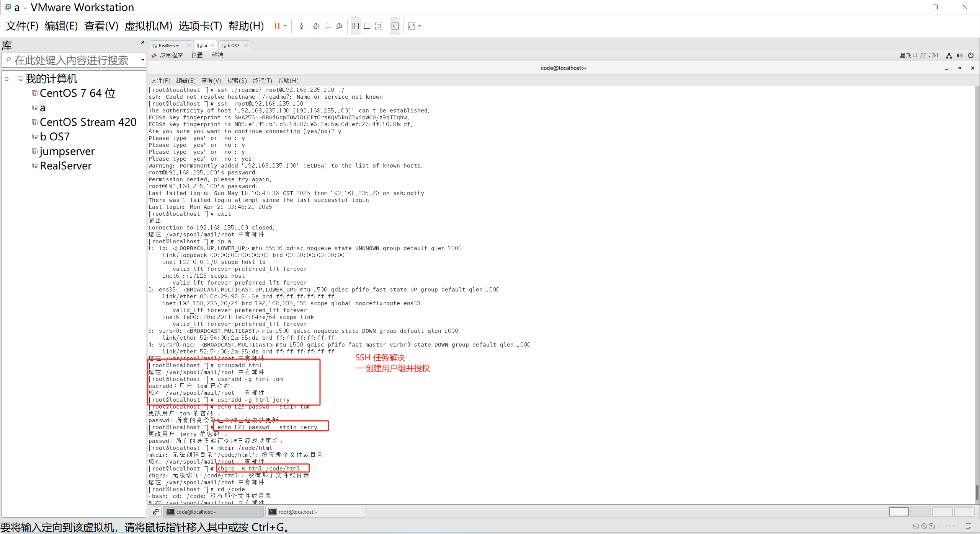Click the guest network status icon
The height and width of the screenshot is (534, 980).
(x=949, y=55)
